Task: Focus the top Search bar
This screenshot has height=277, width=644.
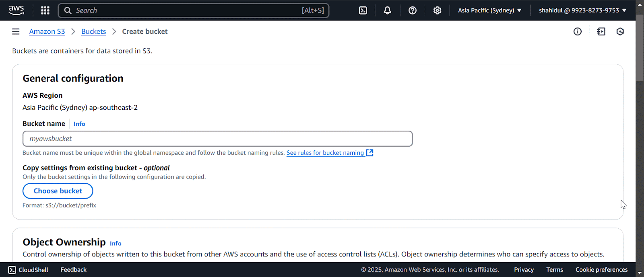Action: pos(194,10)
